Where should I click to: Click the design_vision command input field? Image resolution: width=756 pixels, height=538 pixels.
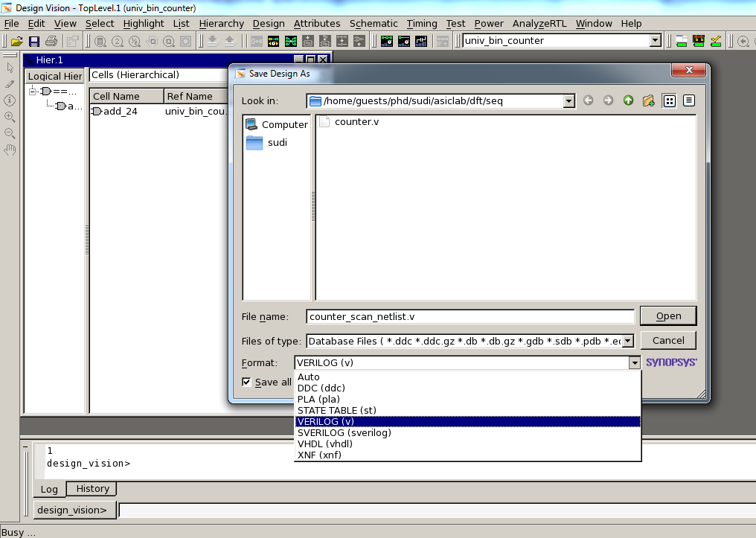click(437, 510)
